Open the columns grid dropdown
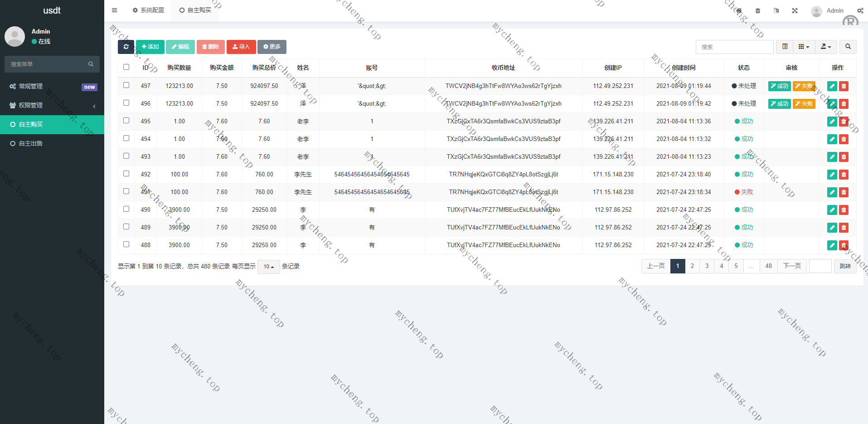This screenshot has height=424, width=868. point(804,47)
